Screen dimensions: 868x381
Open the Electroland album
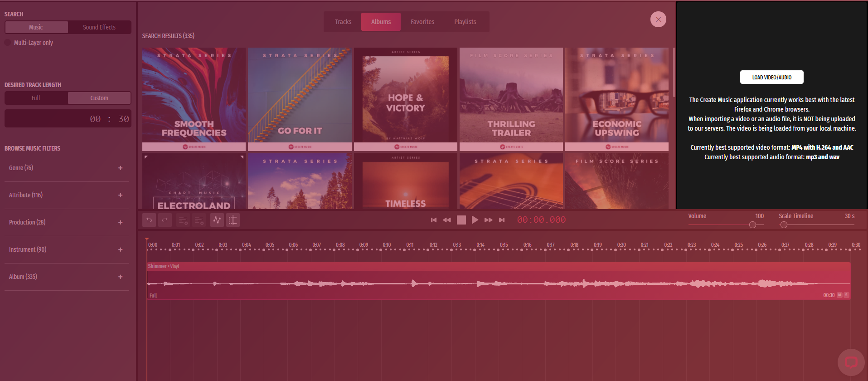click(194, 181)
